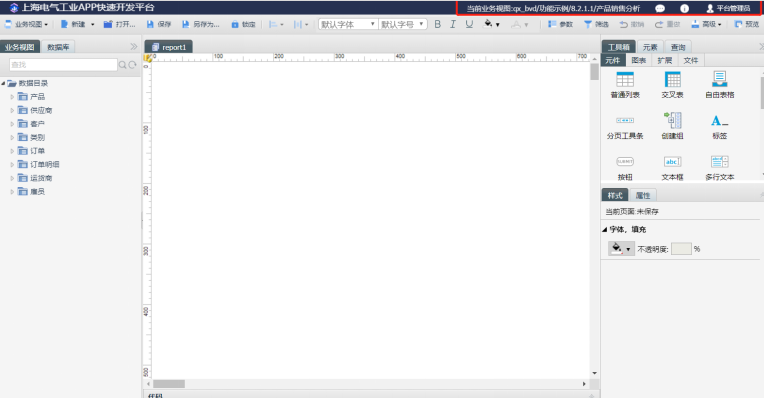The image size is (764, 398).
Task: Select the 自由表格 free table icon
Action: [720, 79]
